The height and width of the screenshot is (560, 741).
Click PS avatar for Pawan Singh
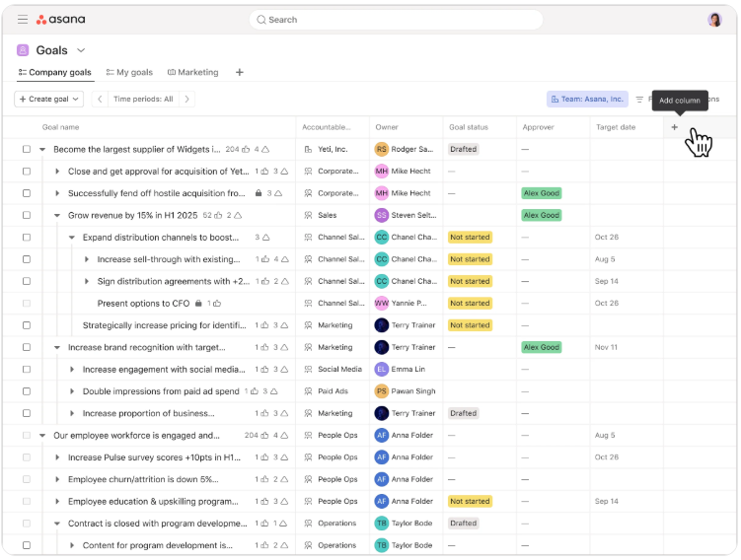pos(382,391)
